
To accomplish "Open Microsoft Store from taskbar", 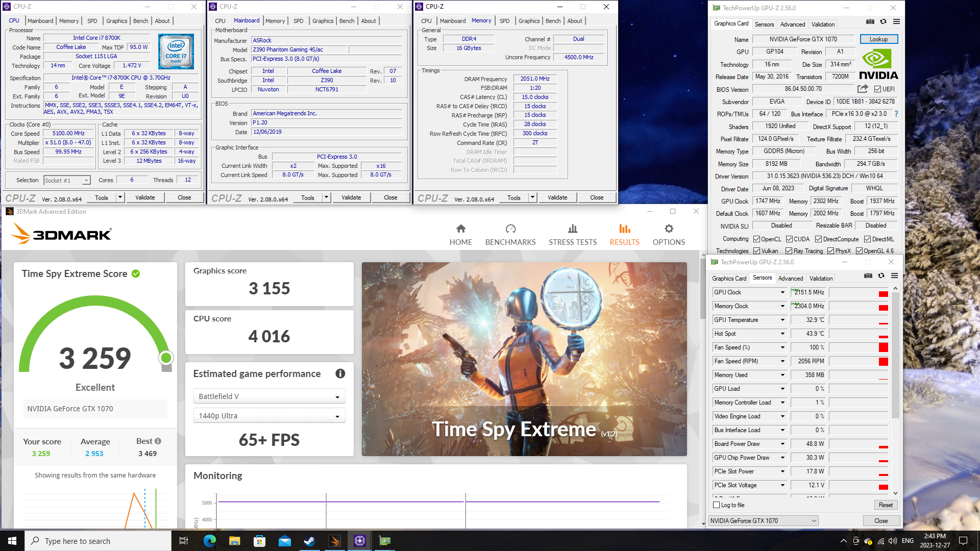I will tap(259, 541).
